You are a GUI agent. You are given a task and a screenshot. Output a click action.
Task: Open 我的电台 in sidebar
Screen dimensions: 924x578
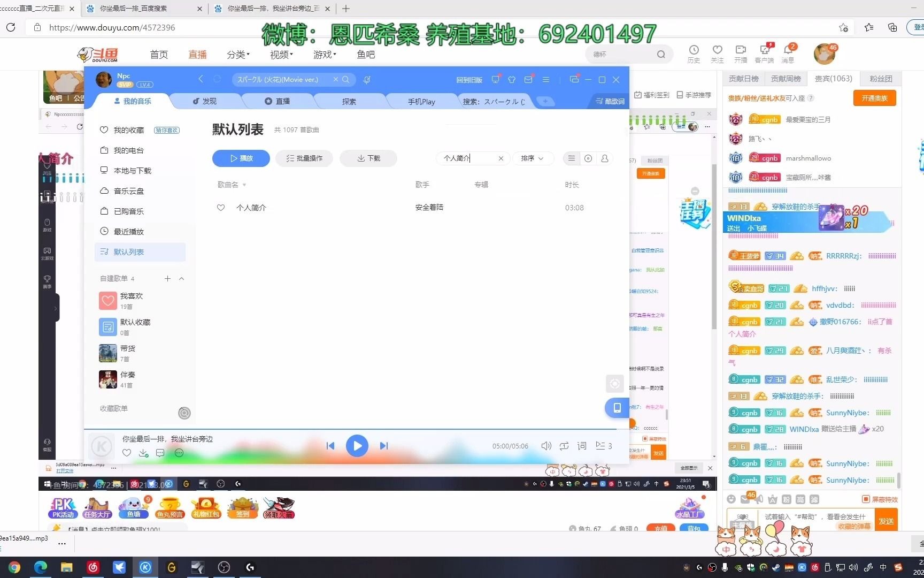pos(129,150)
